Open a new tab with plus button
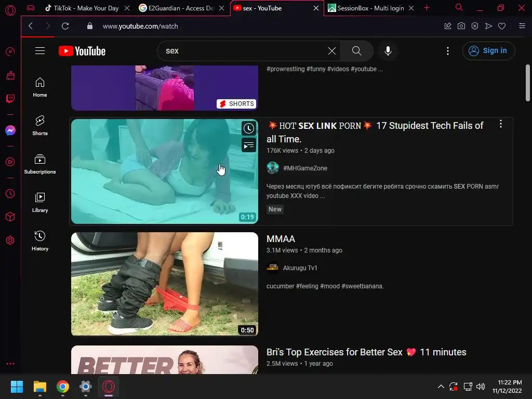 (x=427, y=8)
